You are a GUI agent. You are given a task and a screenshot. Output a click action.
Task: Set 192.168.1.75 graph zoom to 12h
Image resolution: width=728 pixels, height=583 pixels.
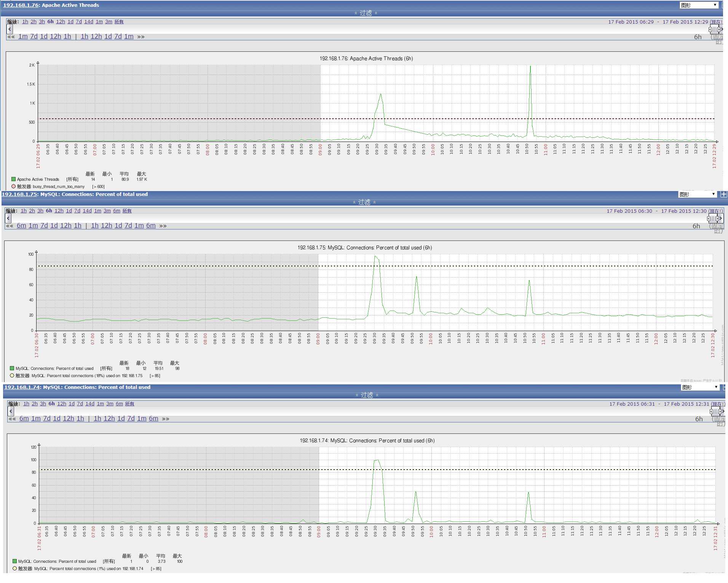pyautogui.click(x=59, y=211)
